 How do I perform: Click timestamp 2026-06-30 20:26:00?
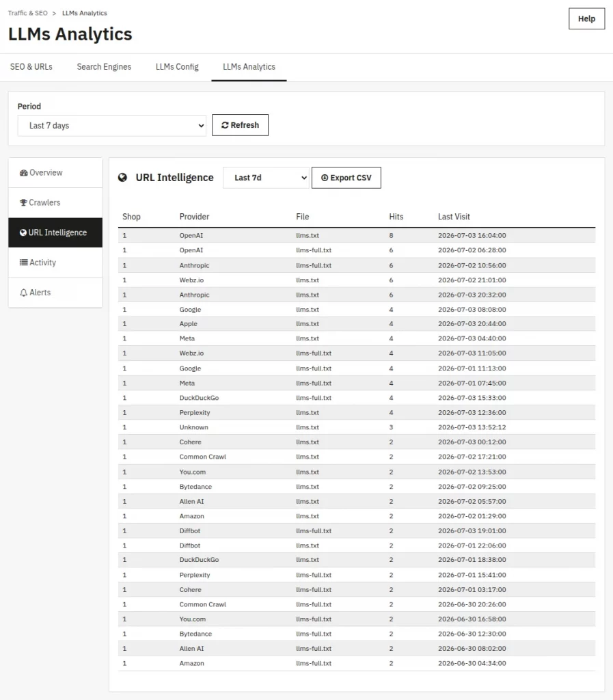pos(472,604)
